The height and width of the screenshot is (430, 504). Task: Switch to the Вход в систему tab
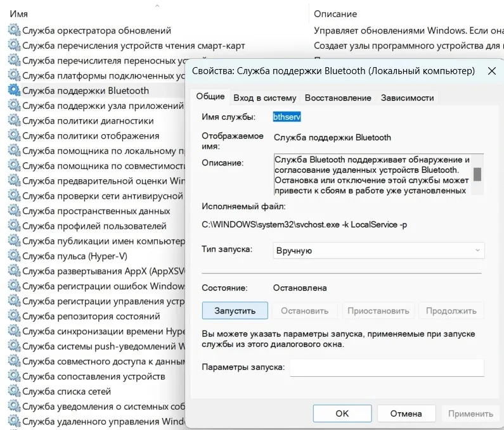click(x=265, y=98)
